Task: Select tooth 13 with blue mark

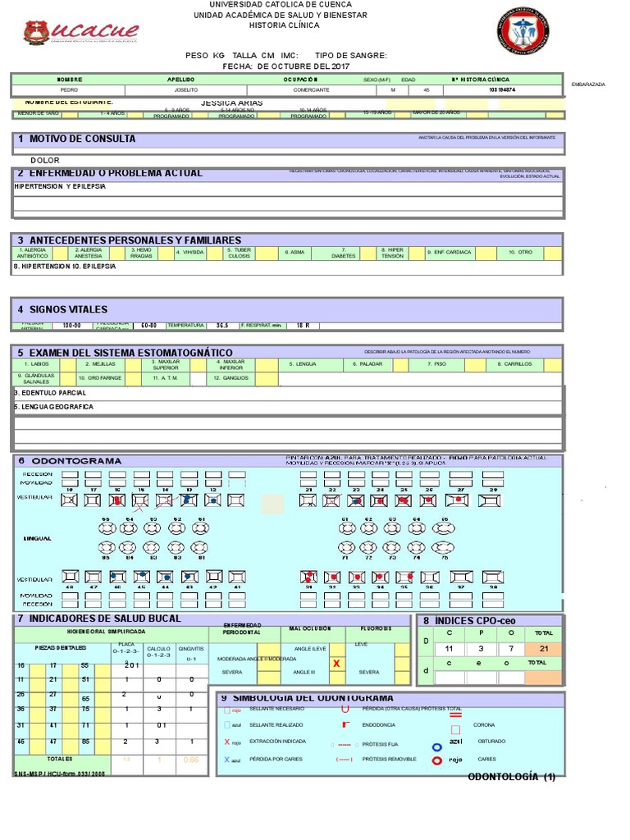Action: (189, 500)
